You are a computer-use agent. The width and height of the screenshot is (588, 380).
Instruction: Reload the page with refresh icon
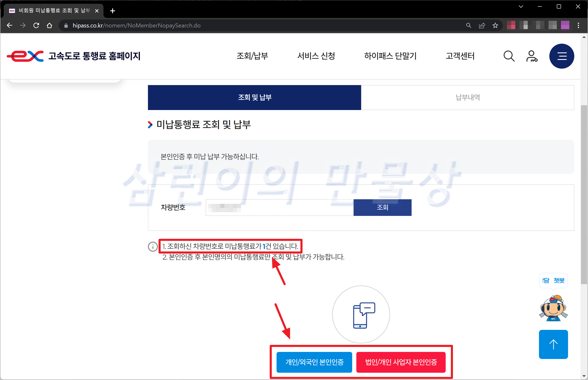pyautogui.click(x=36, y=25)
